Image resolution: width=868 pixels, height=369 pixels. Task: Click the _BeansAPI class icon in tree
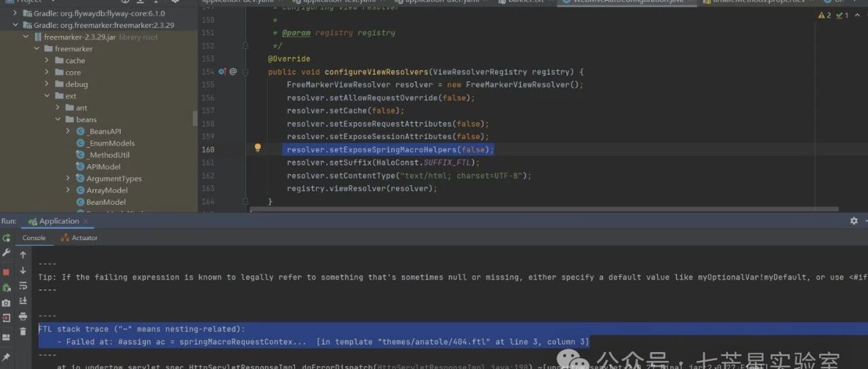coord(80,132)
